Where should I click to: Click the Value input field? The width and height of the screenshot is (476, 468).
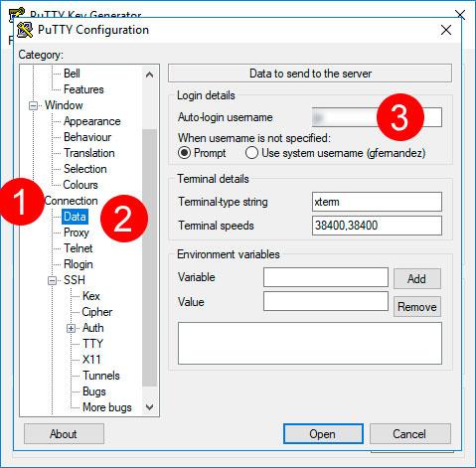326,301
